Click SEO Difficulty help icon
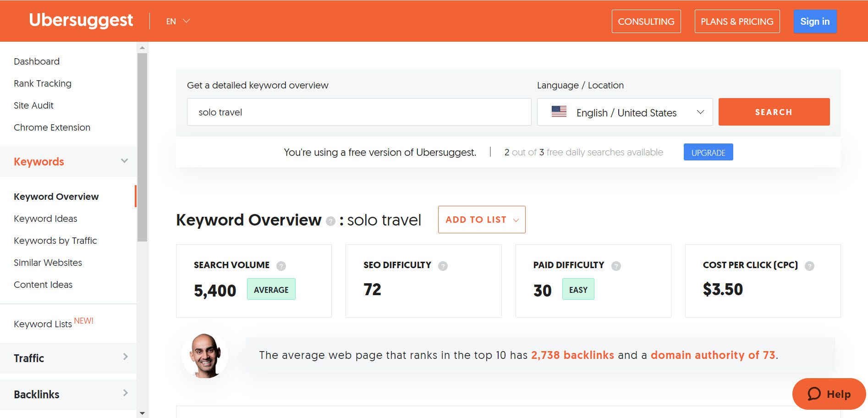The image size is (868, 418). point(443,266)
